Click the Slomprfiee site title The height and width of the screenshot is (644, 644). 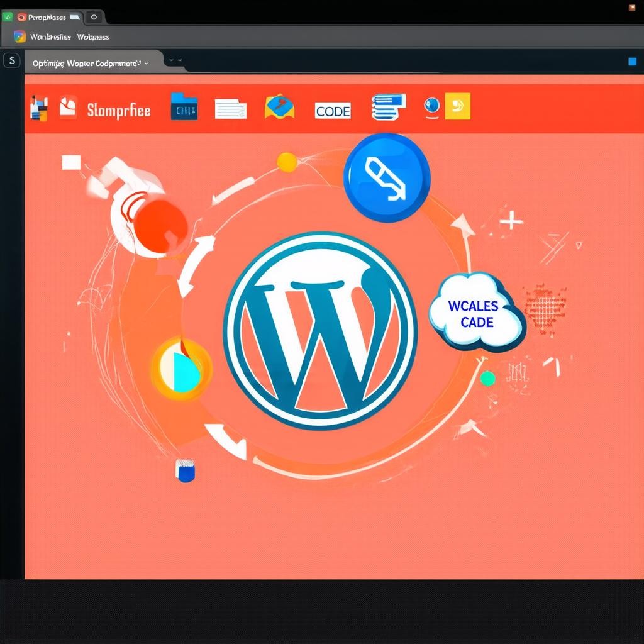[118, 111]
